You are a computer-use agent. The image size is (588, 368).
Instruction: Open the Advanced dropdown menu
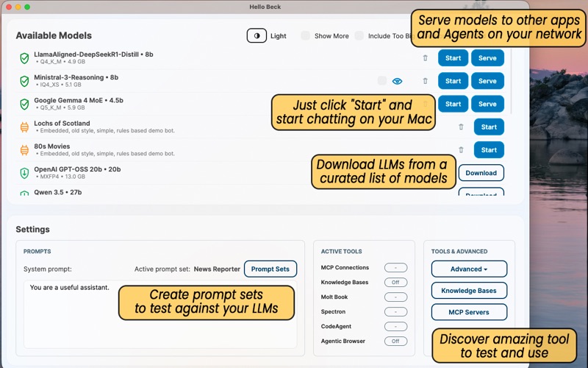(469, 269)
